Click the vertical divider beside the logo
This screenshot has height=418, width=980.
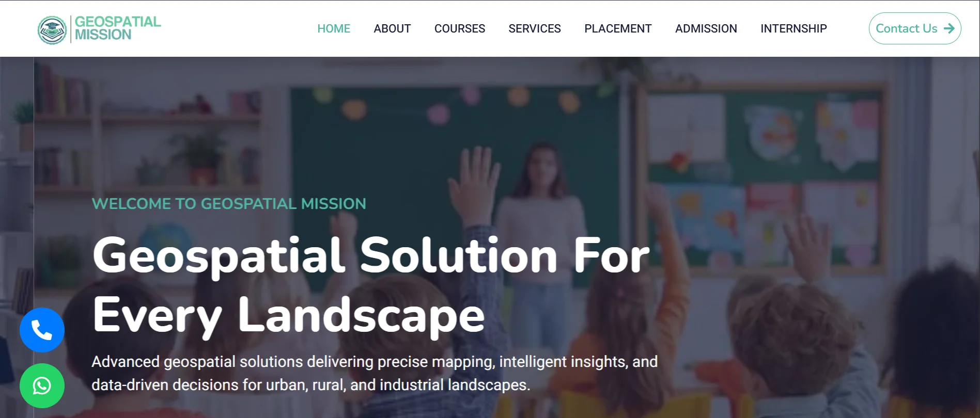click(71, 29)
